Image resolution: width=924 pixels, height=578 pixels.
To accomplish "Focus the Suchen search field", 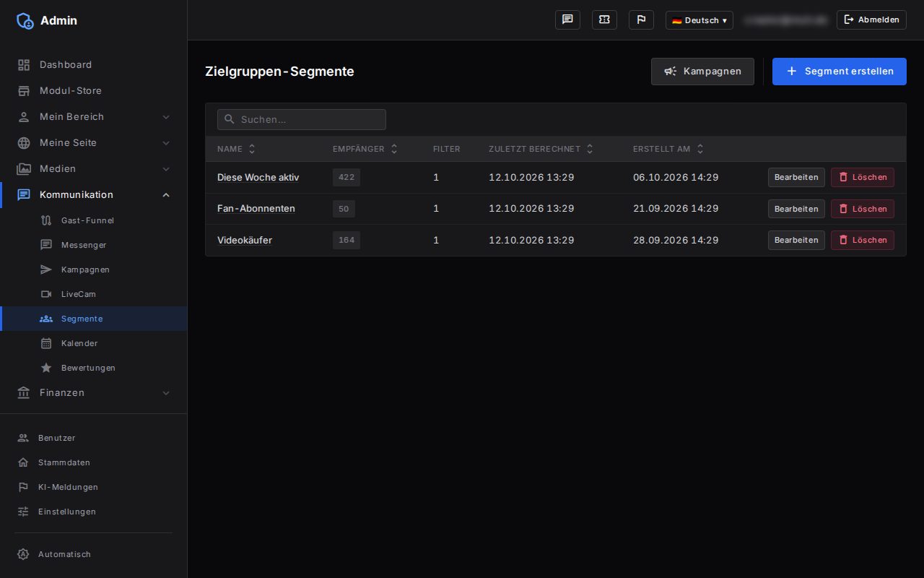I will point(302,119).
